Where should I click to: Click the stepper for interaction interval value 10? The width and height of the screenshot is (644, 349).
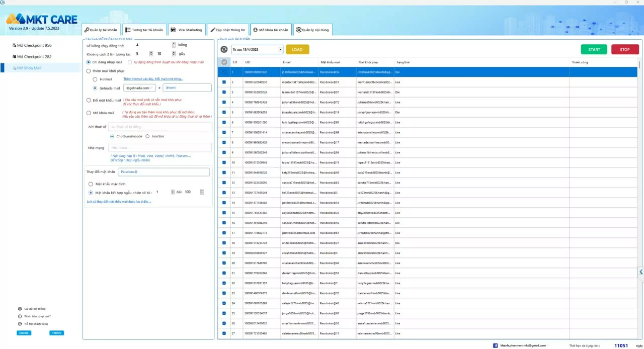coord(174,53)
